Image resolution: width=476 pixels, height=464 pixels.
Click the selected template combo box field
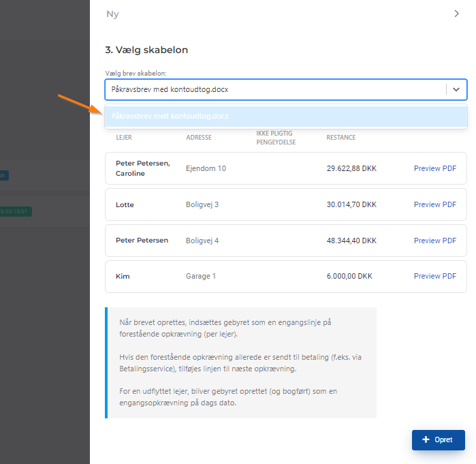pyautogui.click(x=272, y=89)
